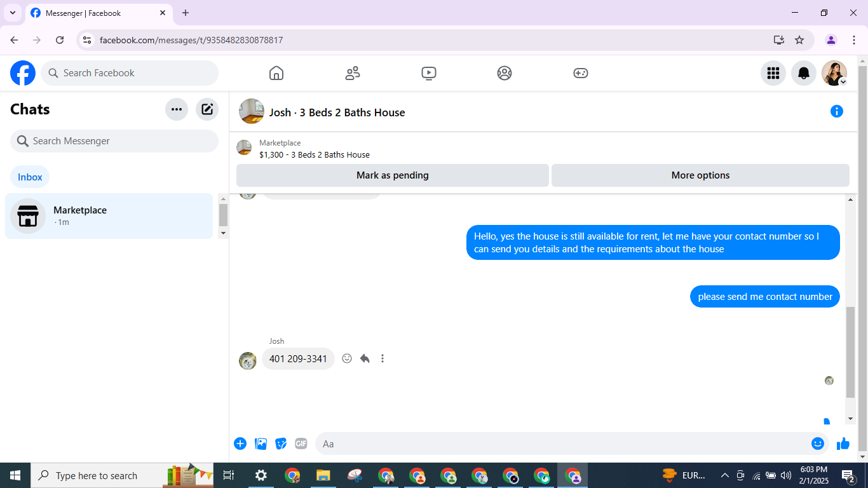Show hidden system tray icons
The width and height of the screenshot is (868, 488).
[724, 475]
